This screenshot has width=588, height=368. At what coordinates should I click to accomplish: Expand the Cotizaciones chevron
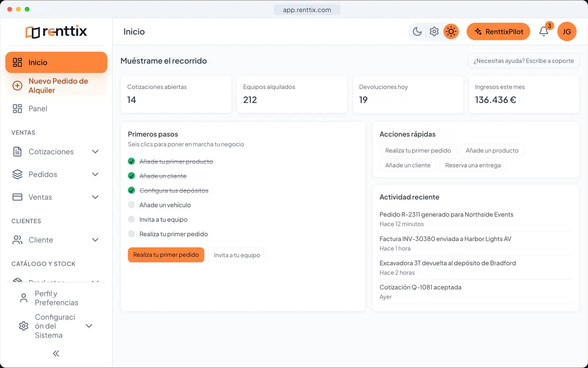click(x=95, y=152)
